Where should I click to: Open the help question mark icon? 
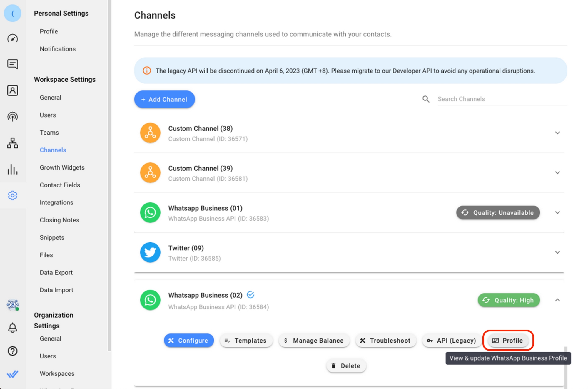coord(12,351)
